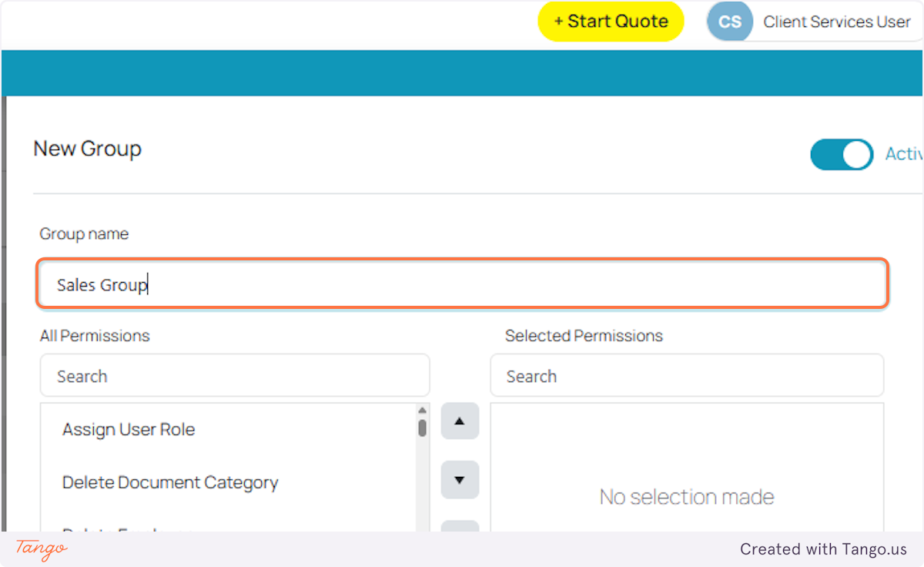Search within Selected Permissions
Screen dimensions: 924x567
click(687, 376)
